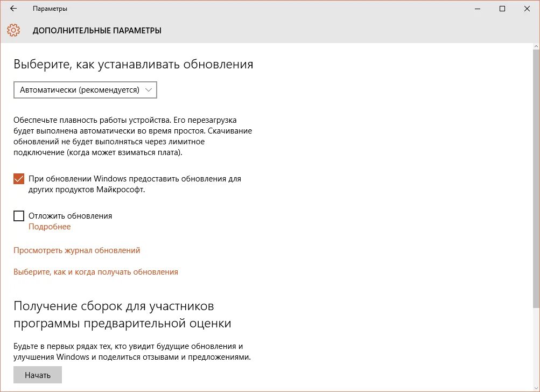This screenshot has height=392, width=540.
Task: Click heading 'Выберите, как устанавливать обновления'
Action: tap(134, 65)
